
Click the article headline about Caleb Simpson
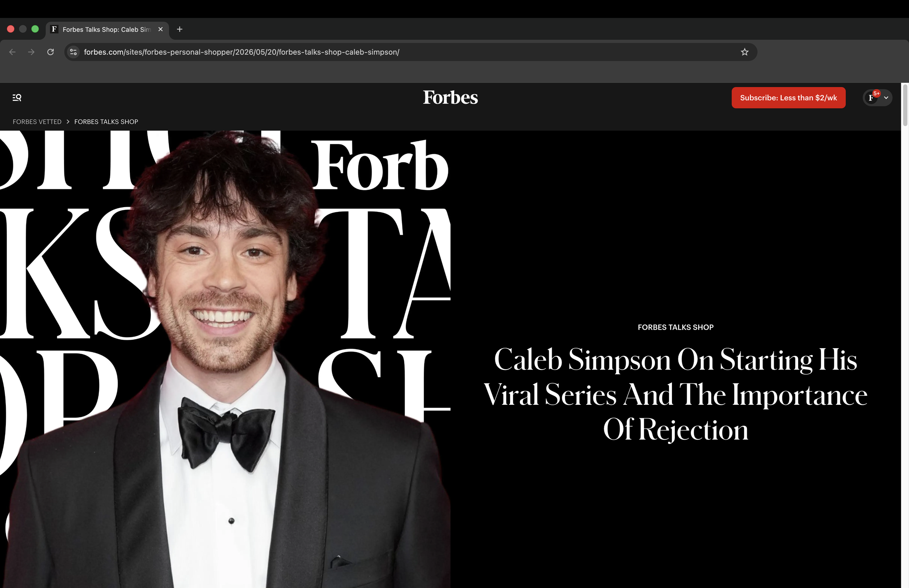675,394
